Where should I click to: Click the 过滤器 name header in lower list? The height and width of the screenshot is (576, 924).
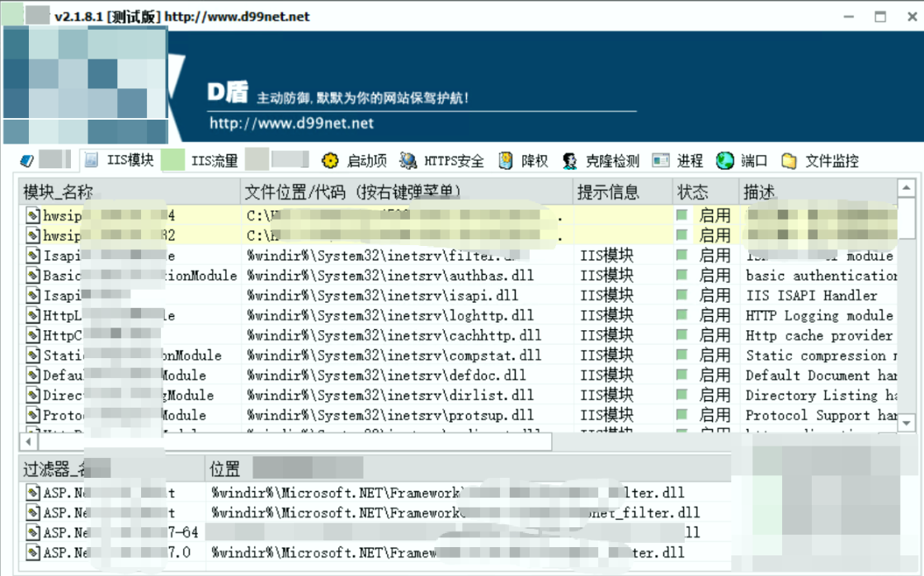tap(112, 469)
